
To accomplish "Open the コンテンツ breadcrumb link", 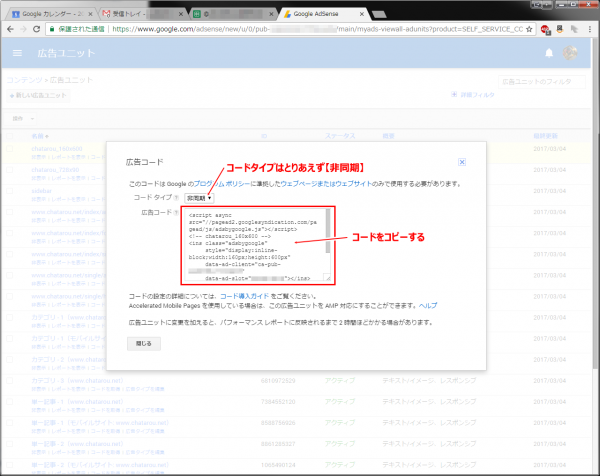I will [x=24, y=80].
